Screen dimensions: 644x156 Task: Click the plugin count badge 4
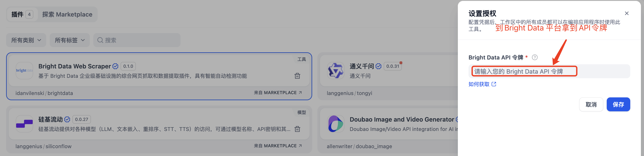(29, 15)
